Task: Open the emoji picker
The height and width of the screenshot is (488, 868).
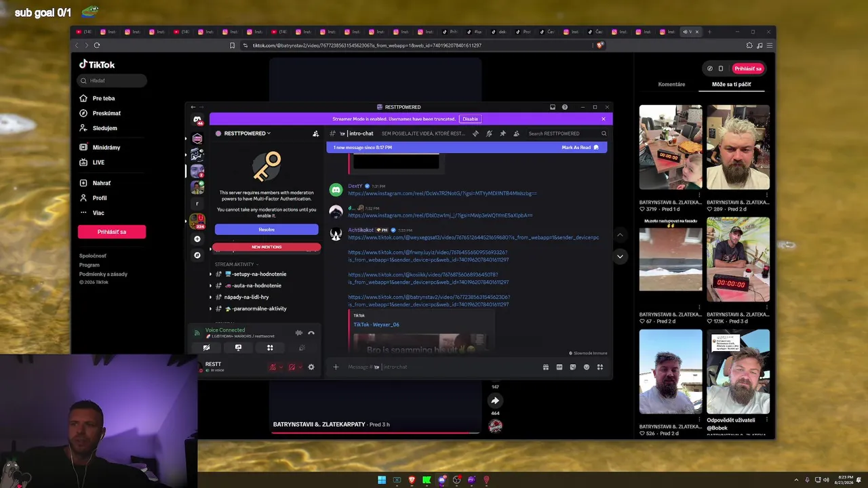Action: 587,367
